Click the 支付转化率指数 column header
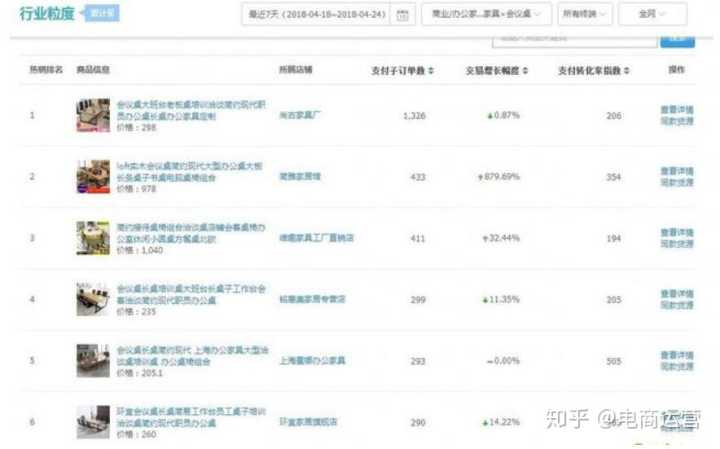The image size is (720, 449). click(589, 71)
